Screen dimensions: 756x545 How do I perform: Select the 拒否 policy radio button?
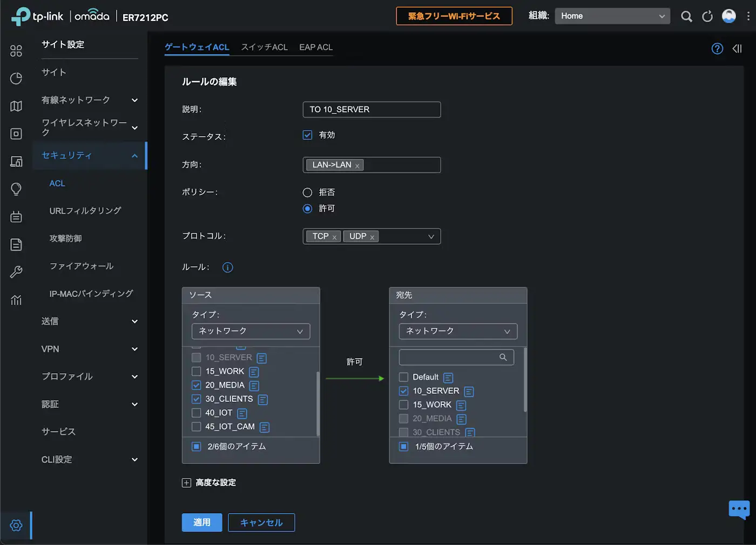[x=307, y=192]
